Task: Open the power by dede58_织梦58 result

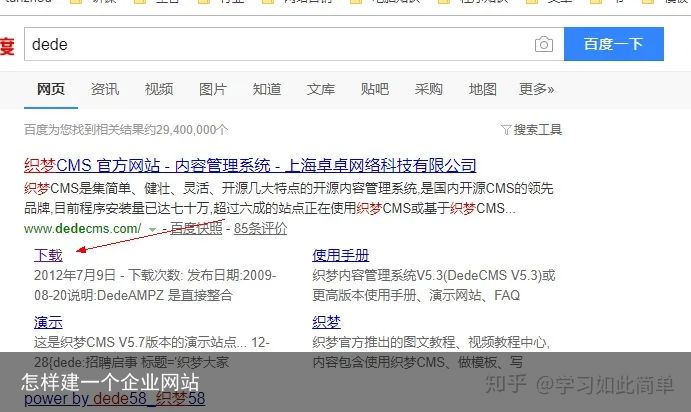Action: coord(115,399)
